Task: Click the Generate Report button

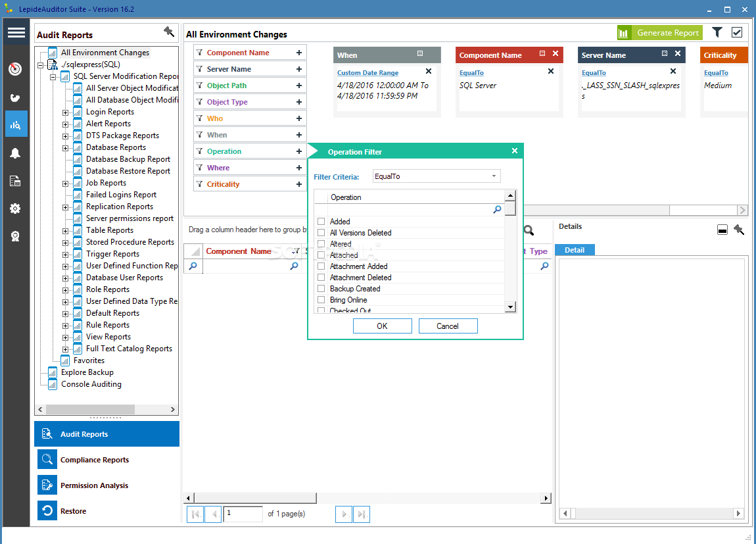Action: click(659, 33)
